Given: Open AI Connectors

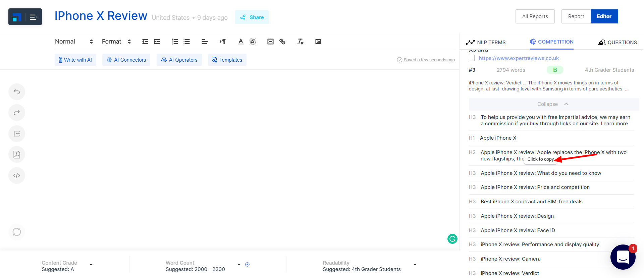Looking at the screenshot, I should [x=126, y=60].
